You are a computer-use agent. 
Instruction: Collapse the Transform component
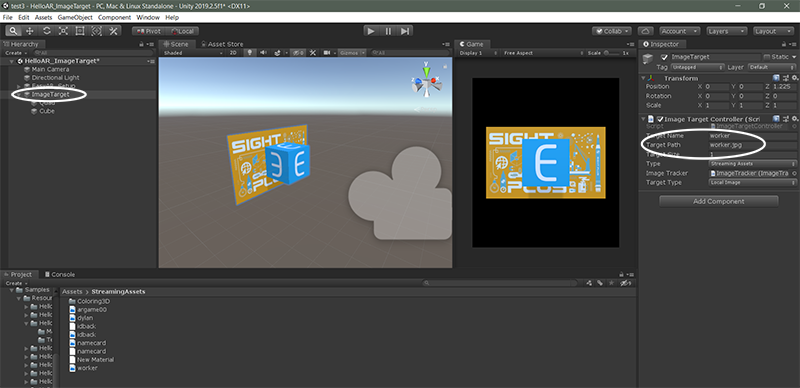[644, 78]
